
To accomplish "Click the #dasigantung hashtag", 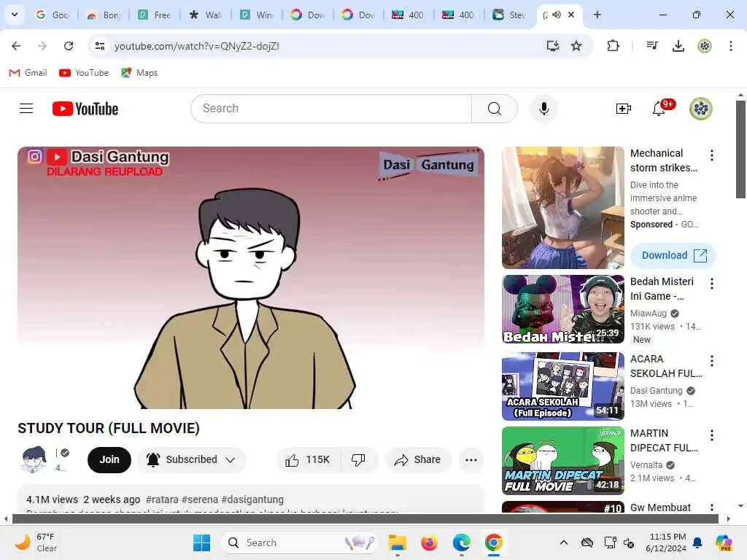I will tap(252, 499).
